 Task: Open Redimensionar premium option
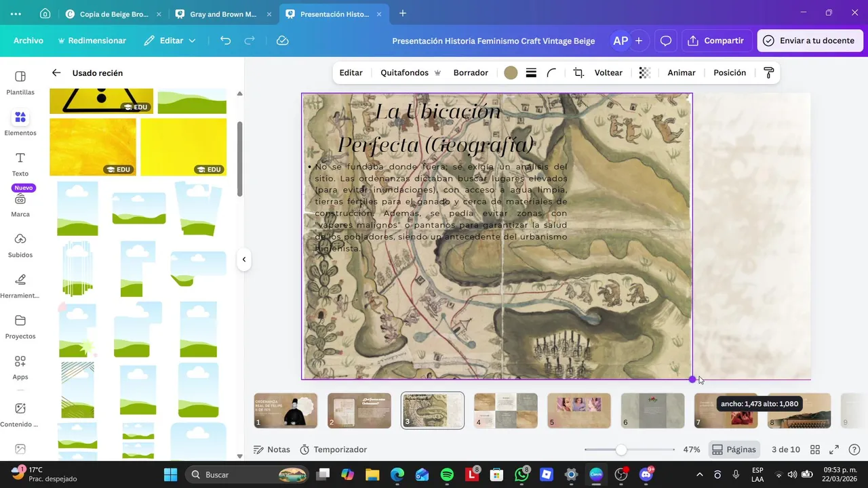point(92,41)
